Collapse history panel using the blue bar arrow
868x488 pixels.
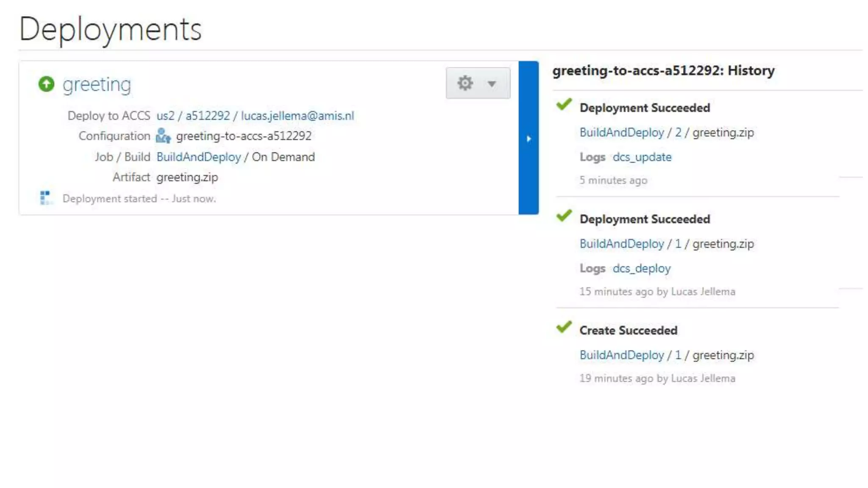tap(529, 139)
